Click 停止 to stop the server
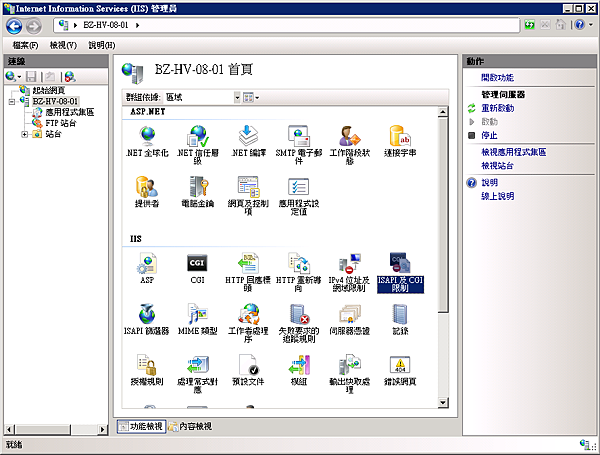 tap(489, 135)
